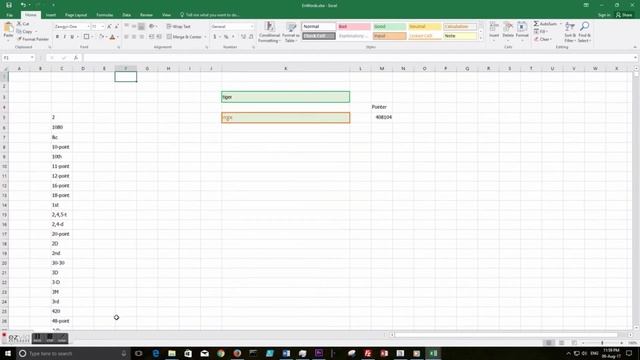Screen dimensions: 640x360
Task: Apply the Good cell style
Action: [389, 27]
